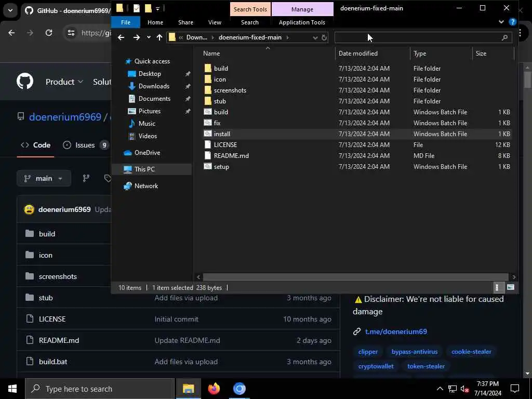The width and height of the screenshot is (532, 399).
Task: Open the main branch selector on GitHub
Action: (44, 178)
